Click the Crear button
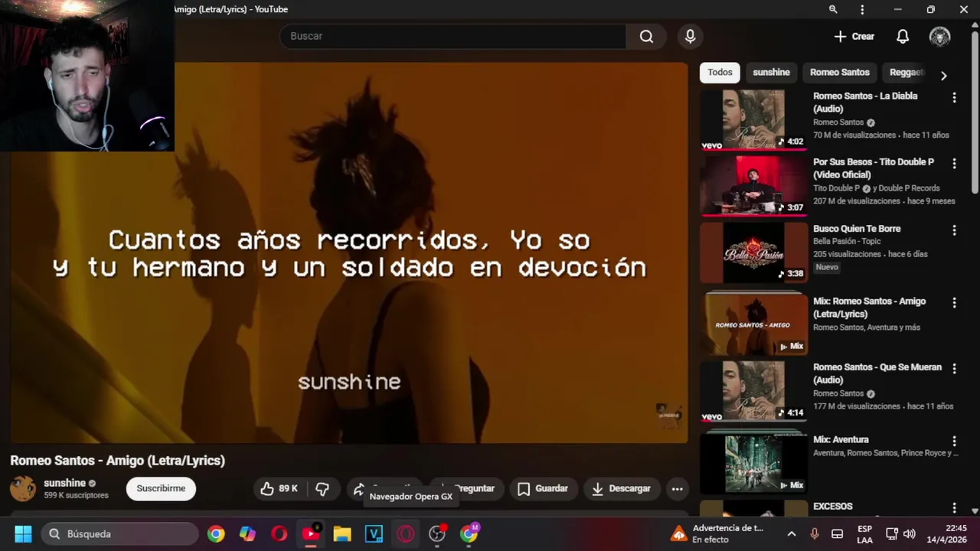Screen dimensions: 980x551 pyautogui.click(x=854, y=36)
